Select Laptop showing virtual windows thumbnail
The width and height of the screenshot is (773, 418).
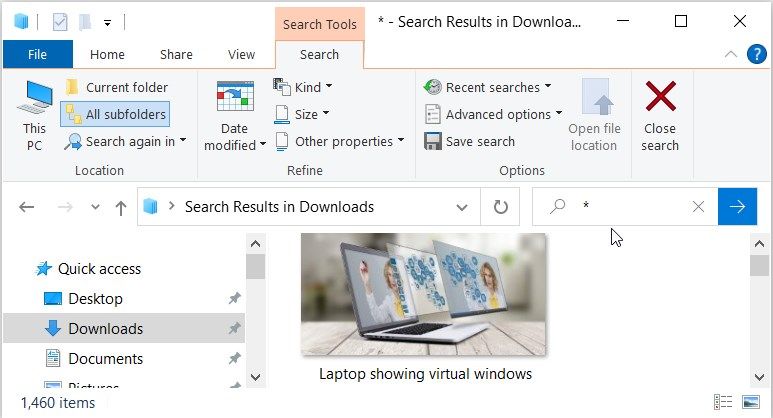[424, 308]
